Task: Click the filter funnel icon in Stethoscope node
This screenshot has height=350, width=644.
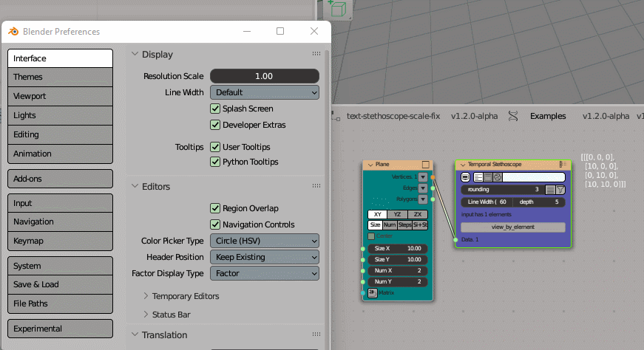Action: [x=560, y=190]
